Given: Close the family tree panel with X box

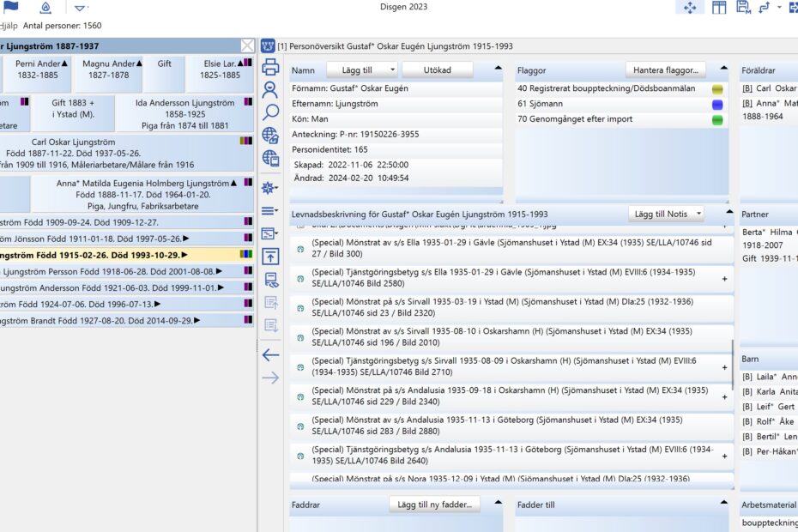Looking at the screenshot, I should pos(247,46).
